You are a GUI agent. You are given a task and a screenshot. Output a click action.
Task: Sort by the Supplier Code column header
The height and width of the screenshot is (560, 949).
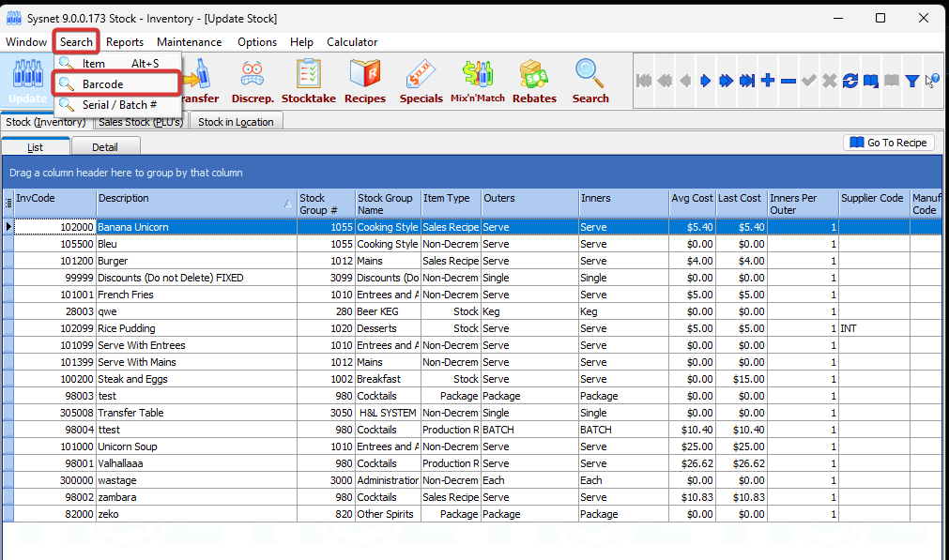point(875,204)
